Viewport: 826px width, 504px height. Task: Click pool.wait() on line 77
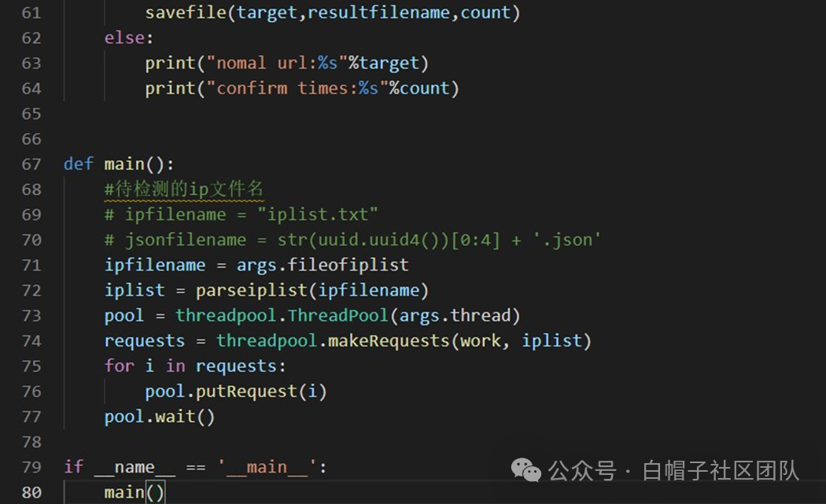160,417
